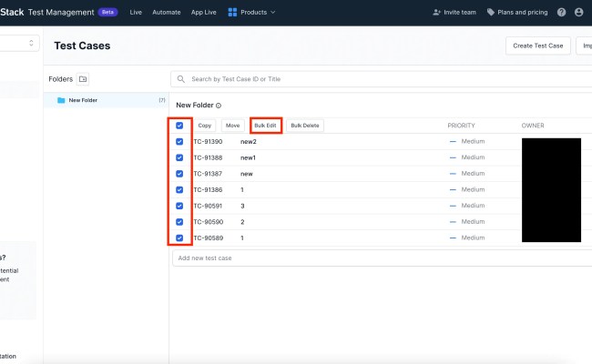This screenshot has height=364, width=592.
Task: Click test case ID TC-91386
Action: pos(208,189)
